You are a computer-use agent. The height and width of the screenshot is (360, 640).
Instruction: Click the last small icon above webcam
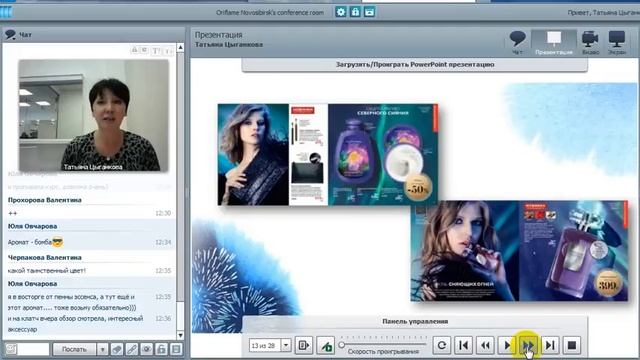pos(168,51)
